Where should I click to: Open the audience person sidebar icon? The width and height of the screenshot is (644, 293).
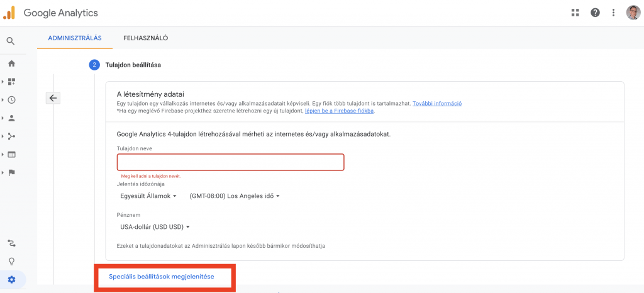point(11,118)
